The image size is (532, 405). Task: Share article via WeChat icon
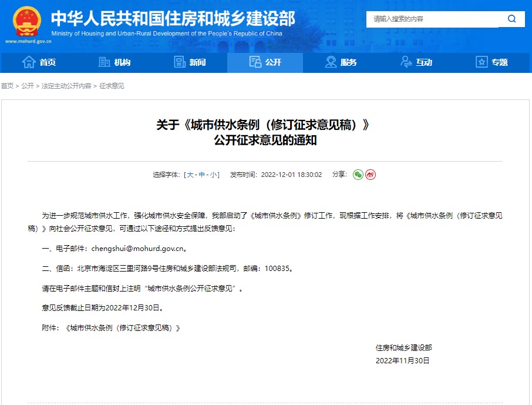click(358, 175)
